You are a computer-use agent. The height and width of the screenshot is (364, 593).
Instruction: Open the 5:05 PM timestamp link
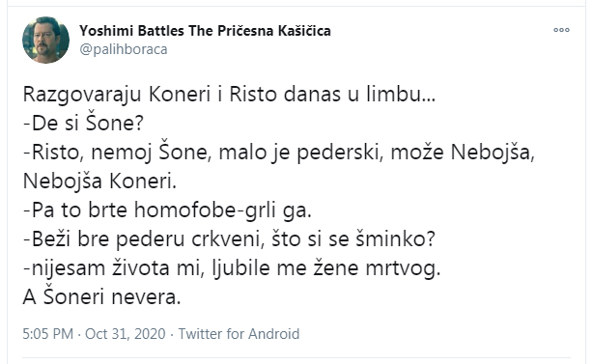47,334
